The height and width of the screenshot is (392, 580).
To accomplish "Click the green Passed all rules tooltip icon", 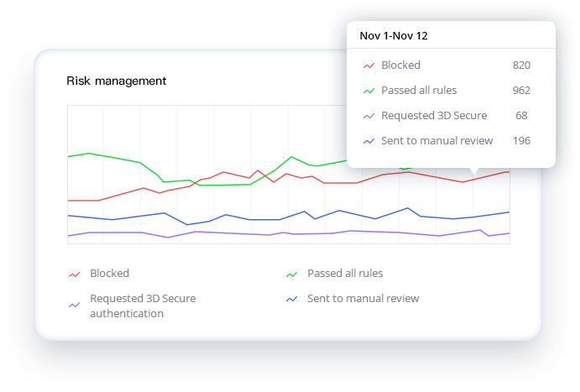I will [368, 91].
